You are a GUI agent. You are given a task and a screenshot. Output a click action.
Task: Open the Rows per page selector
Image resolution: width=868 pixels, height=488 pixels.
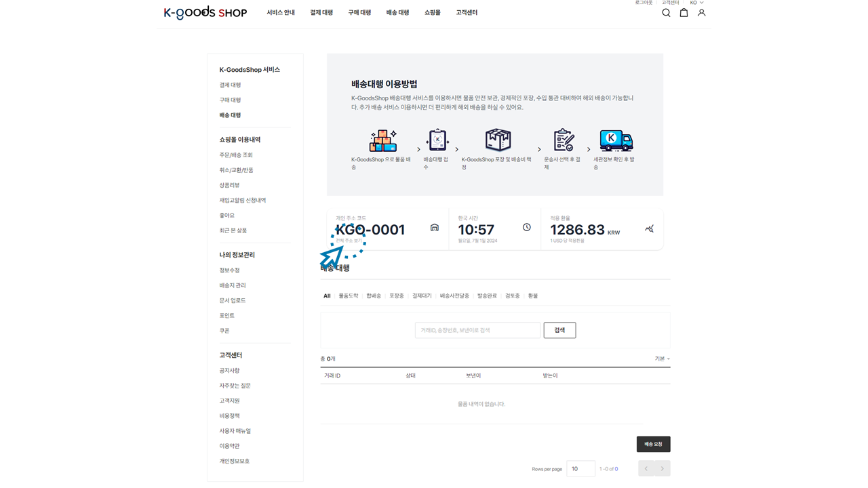[580, 468]
